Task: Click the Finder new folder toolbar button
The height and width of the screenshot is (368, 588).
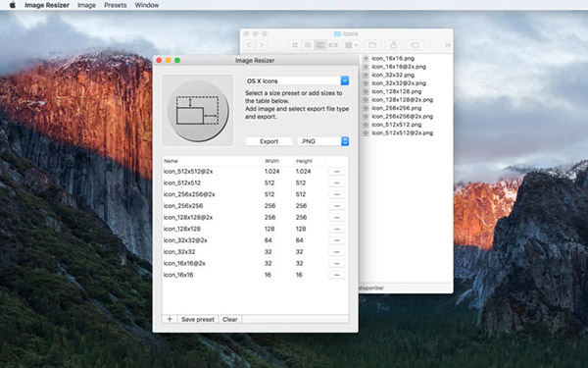Action: coord(372,45)
